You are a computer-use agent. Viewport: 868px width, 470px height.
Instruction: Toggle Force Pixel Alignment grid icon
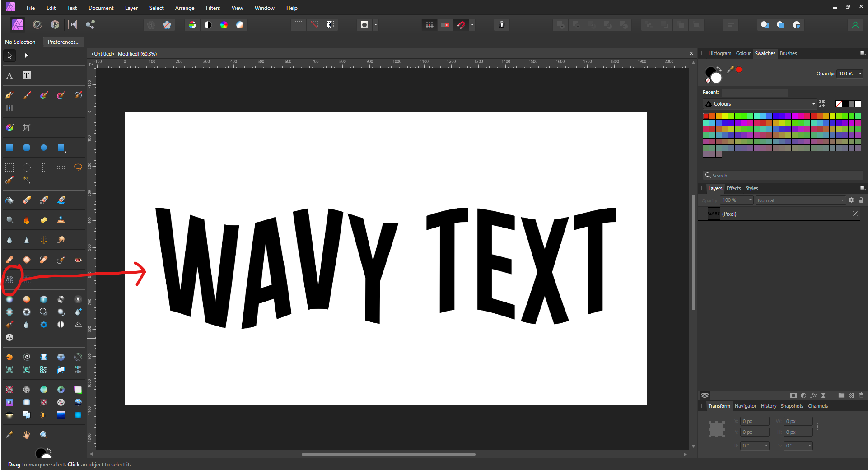tap(429, 25)
